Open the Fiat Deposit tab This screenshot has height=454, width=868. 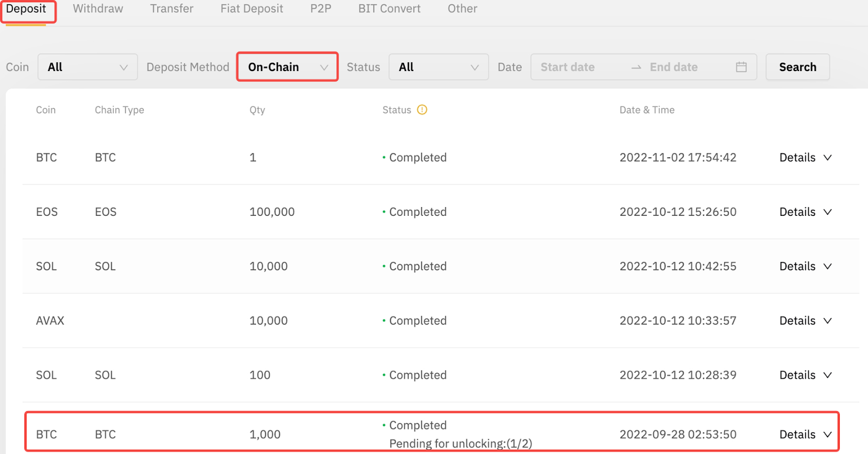coord(252,9)
